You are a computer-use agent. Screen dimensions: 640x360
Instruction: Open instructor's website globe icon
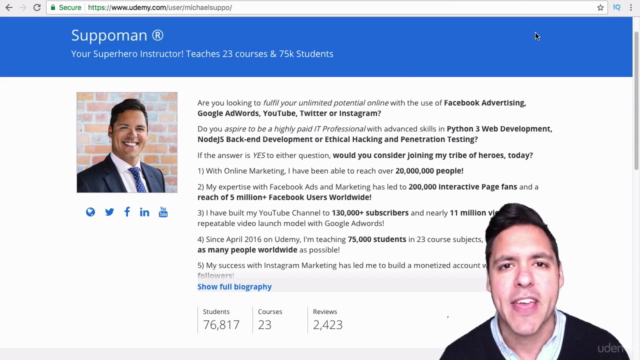click(x=90, y=212)
